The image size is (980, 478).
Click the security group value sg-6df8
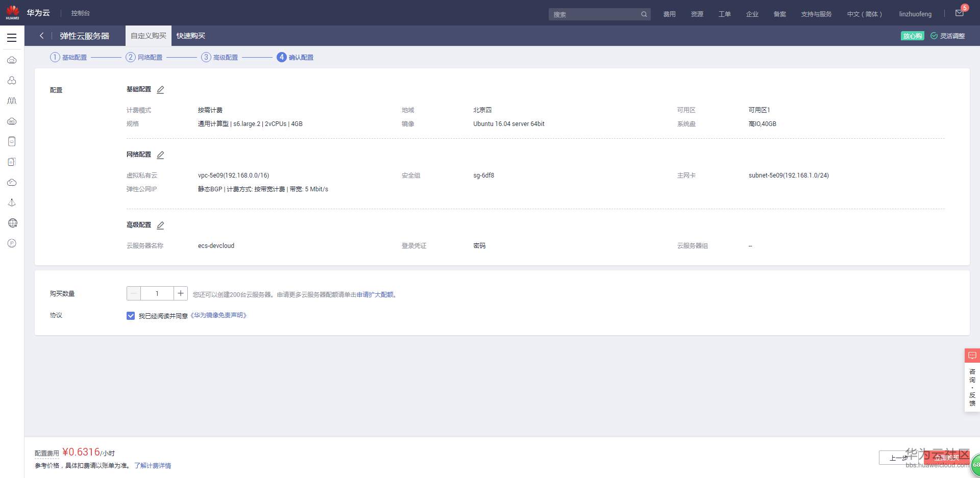pyautogui.click(x=484, y=175)
